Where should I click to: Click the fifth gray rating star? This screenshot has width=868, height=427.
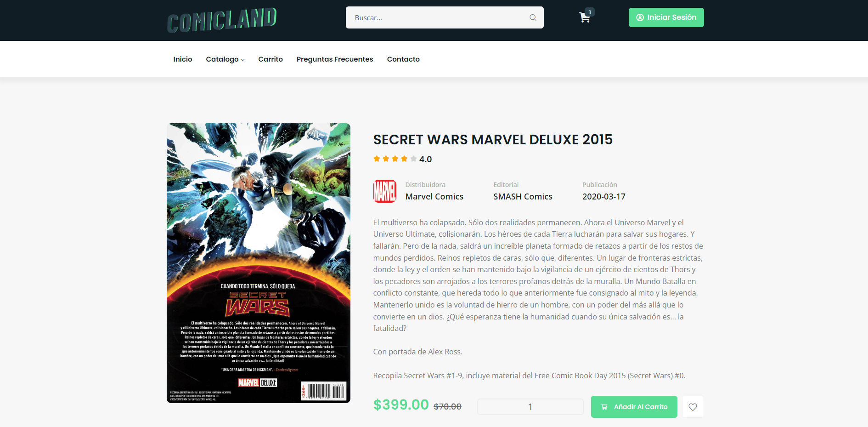(413, 159)
